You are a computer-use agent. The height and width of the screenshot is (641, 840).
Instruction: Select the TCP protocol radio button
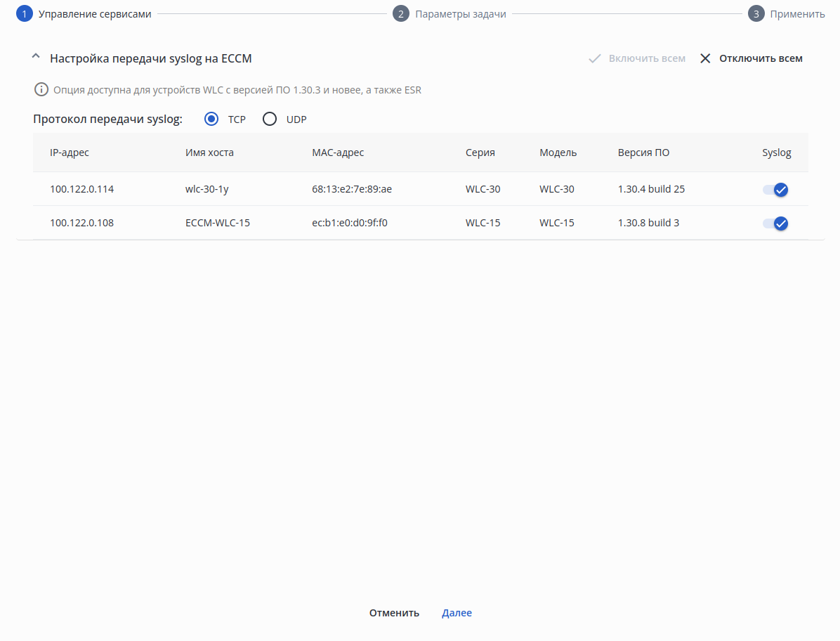211,119
